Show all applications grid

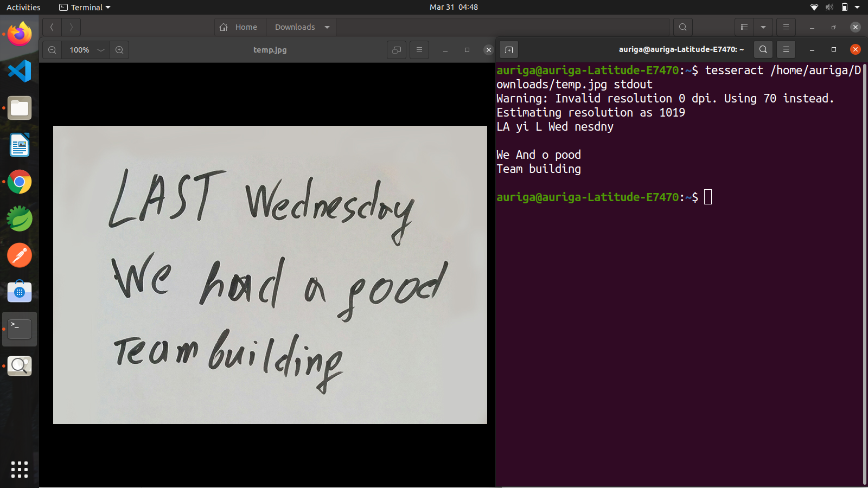tap(20, 469)
